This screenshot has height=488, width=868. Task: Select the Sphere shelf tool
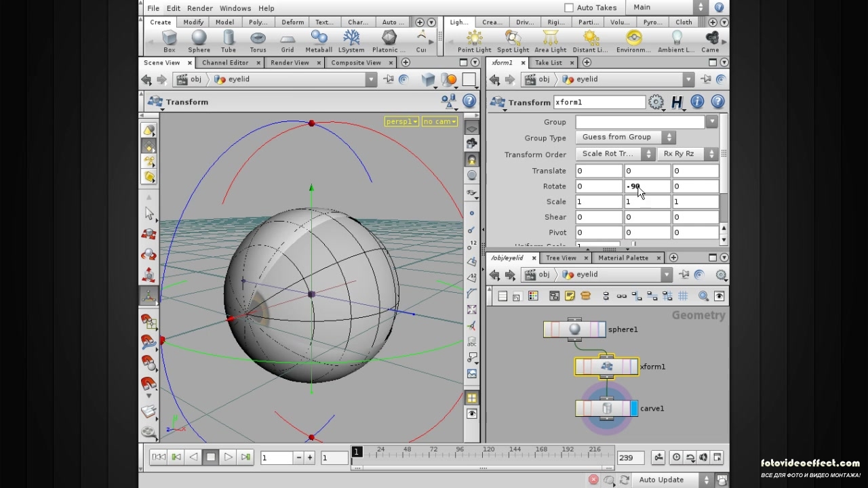199,41
